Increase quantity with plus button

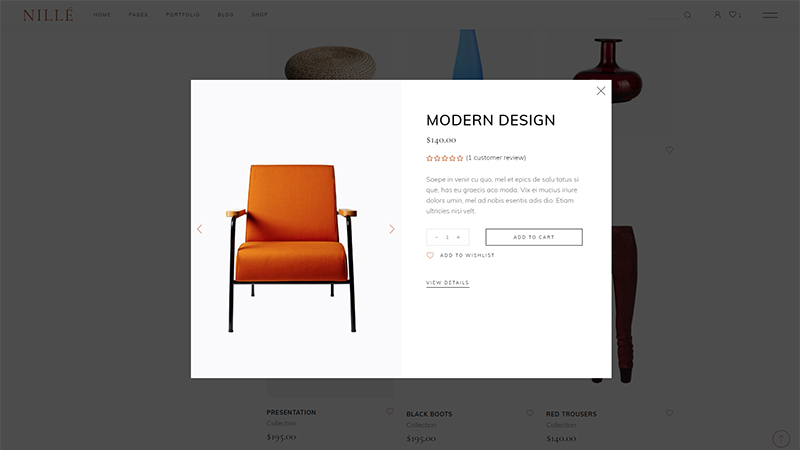click(x=458, y=237)
